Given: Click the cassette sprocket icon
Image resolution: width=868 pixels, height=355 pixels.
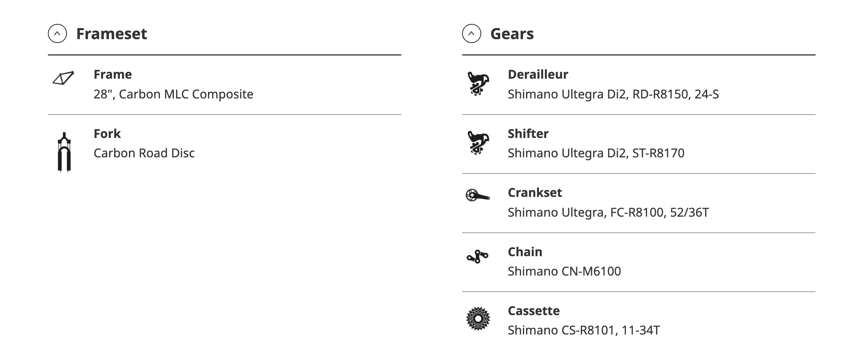Looking at the screenshot, I should [x=478, y=319].
